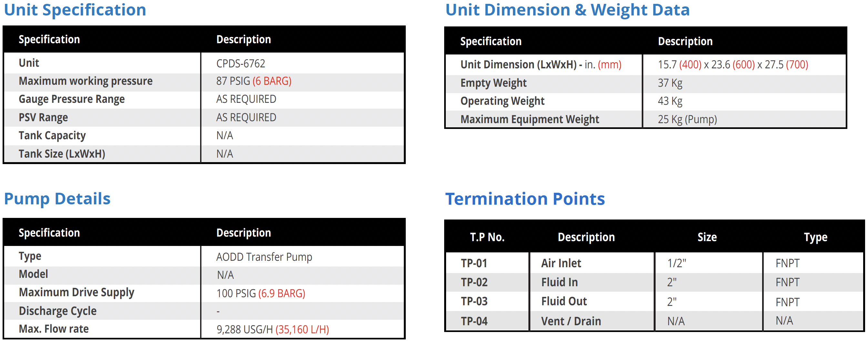Select the 25 Kg (Pump) value
Screen dimensions: 868x342
click(687, 120)
